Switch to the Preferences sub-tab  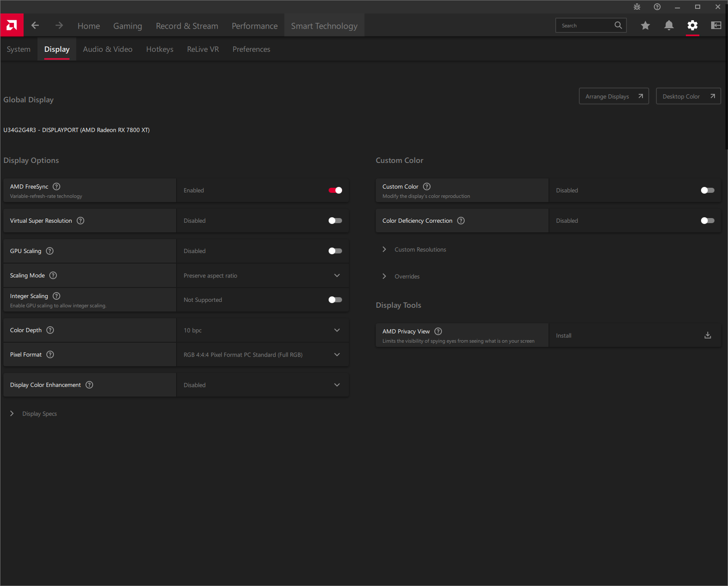pyautogui.click(x=252, y=49)
